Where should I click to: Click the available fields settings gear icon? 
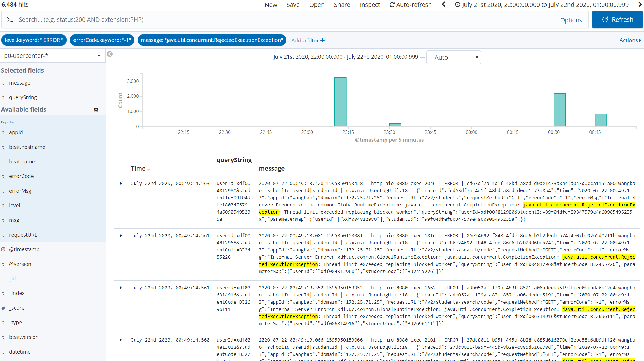pyautogui.click(x=96, y=110)
